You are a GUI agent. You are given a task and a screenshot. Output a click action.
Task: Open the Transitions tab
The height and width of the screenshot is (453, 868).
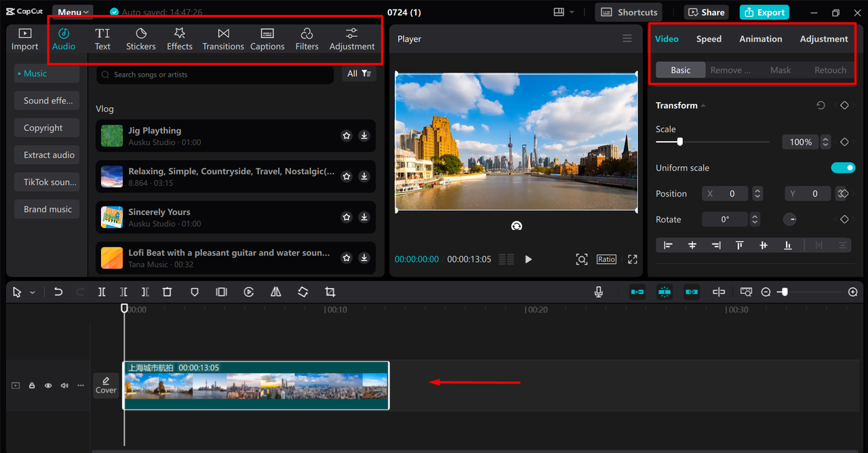tap(223, 39)
